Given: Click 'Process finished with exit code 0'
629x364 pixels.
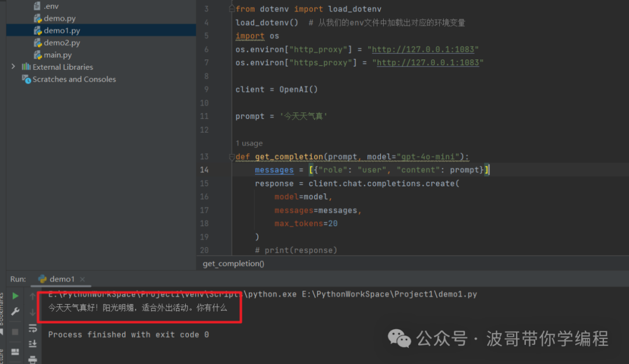Looking at the screenshot, I should tap(128, 335).
